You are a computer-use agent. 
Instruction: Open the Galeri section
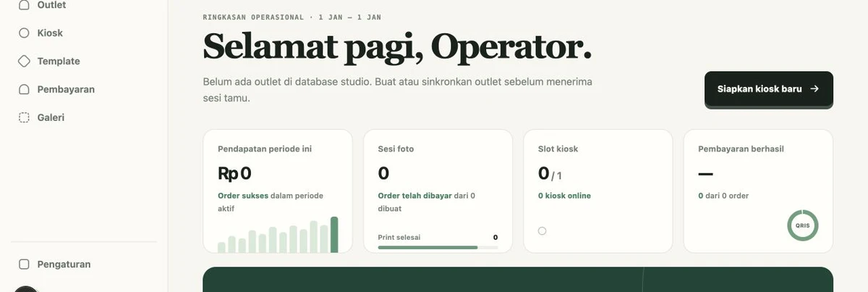point(84,117)
